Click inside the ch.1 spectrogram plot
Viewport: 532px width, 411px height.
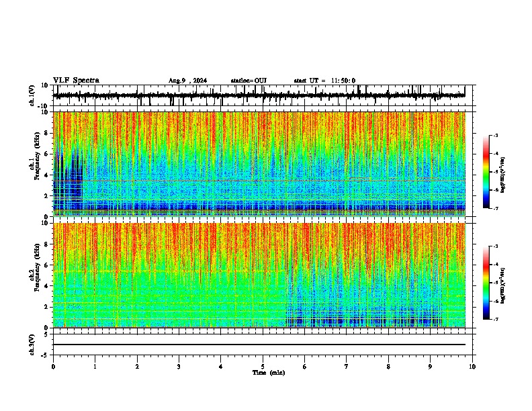point(259,164)
